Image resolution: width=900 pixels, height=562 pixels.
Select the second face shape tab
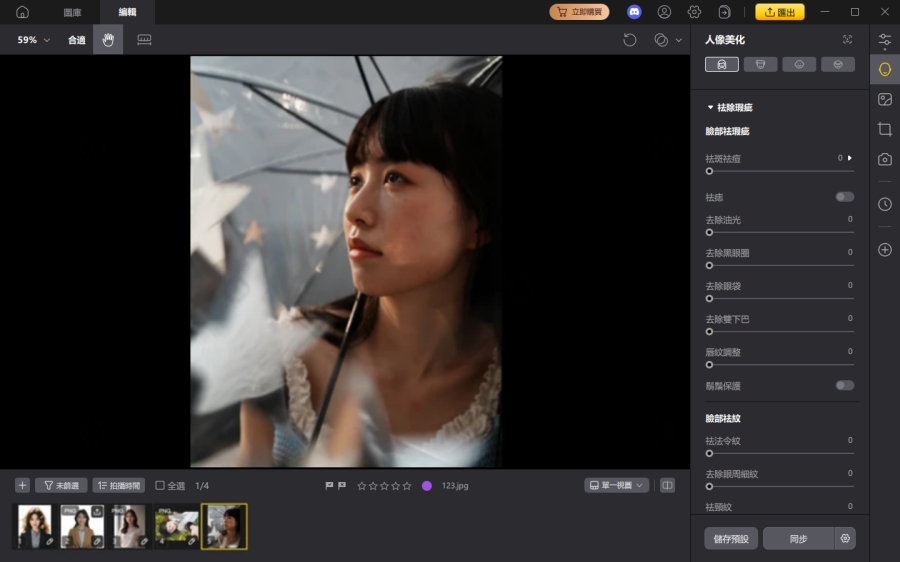click(x=761, y=64)
